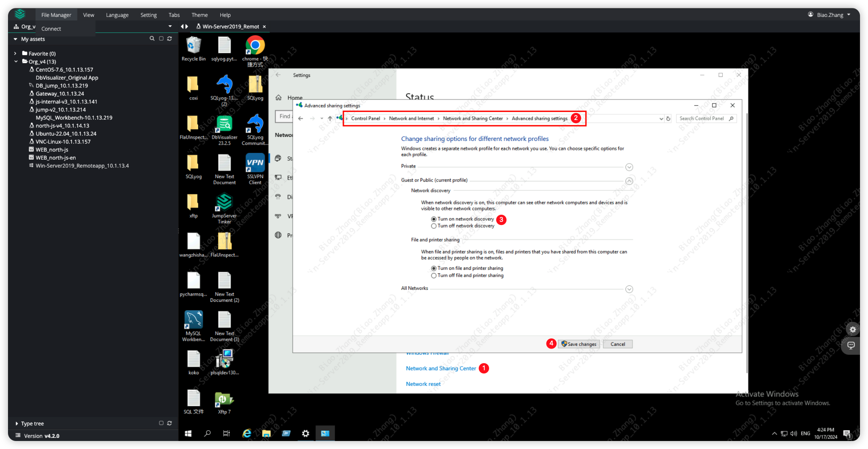
Task: Open the Xftp 7 desktop icon
Action: [224, 402]
